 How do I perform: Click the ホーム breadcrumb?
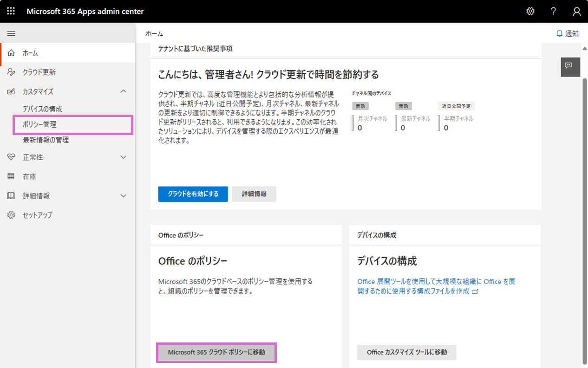[x=154, y=34]
